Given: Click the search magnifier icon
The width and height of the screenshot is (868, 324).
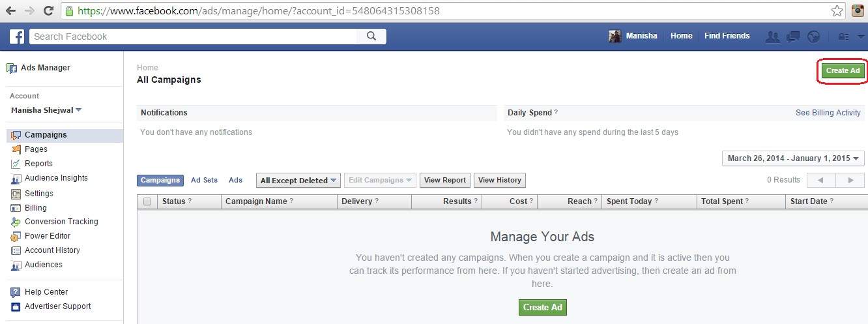Looking at the screenshot, I should (x=371, y=37).
